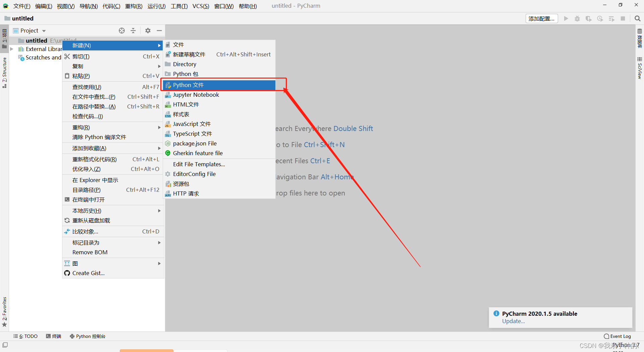Click Edit File Templates... entry
The image size is (644, 352).
(219, 164)
